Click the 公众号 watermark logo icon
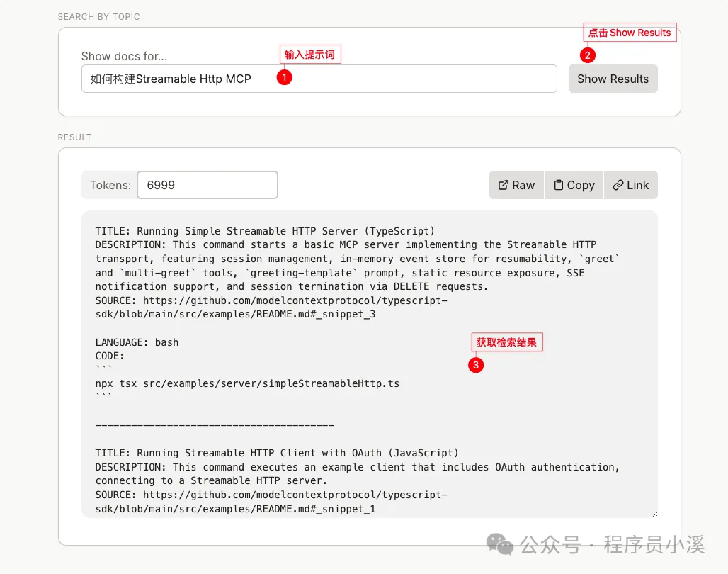The width and height of the screenshot is (728, 574). click(x=499, y=544)
